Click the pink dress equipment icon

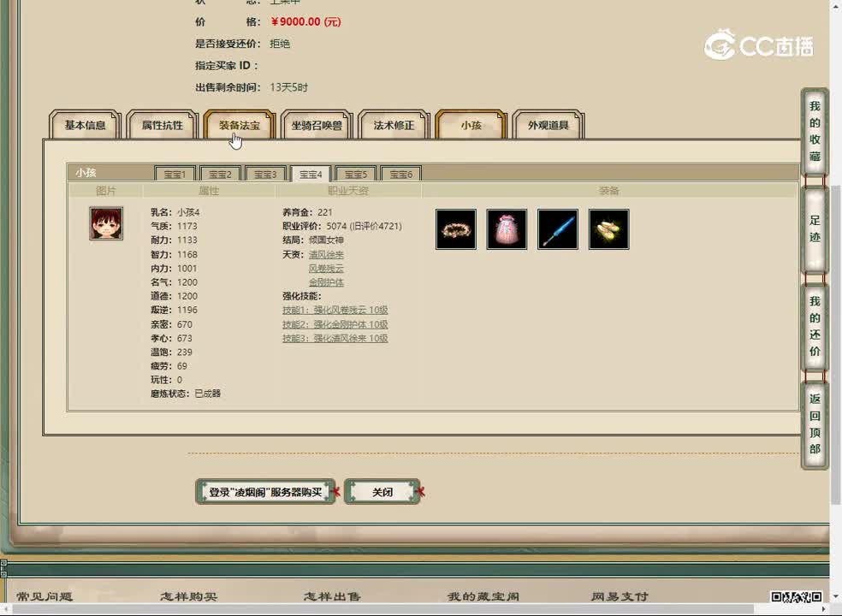pyautogui.click(x=507, y=229)
